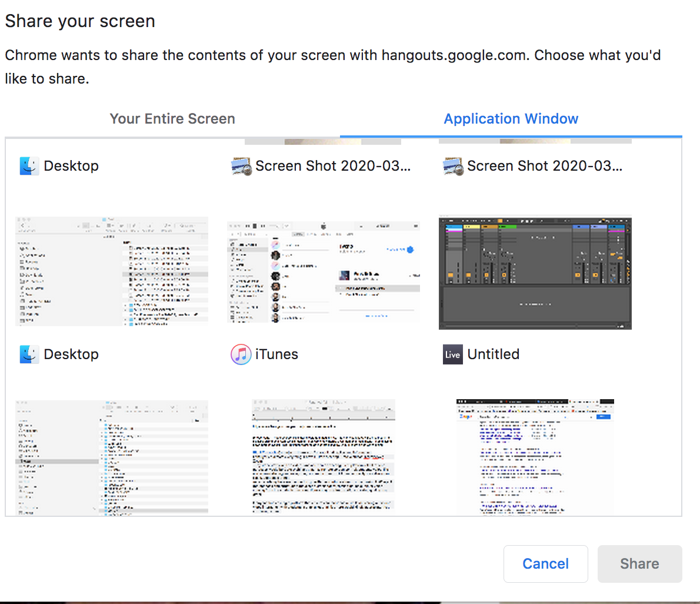Cancel the screen sharing dialog
This screenshot has width=700, height=604.
(545, 564)
